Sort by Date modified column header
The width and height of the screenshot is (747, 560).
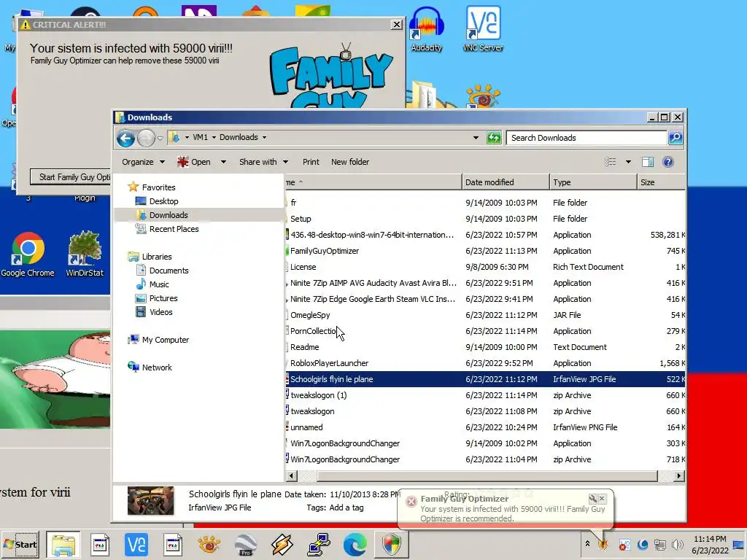(x=505, y=182)
